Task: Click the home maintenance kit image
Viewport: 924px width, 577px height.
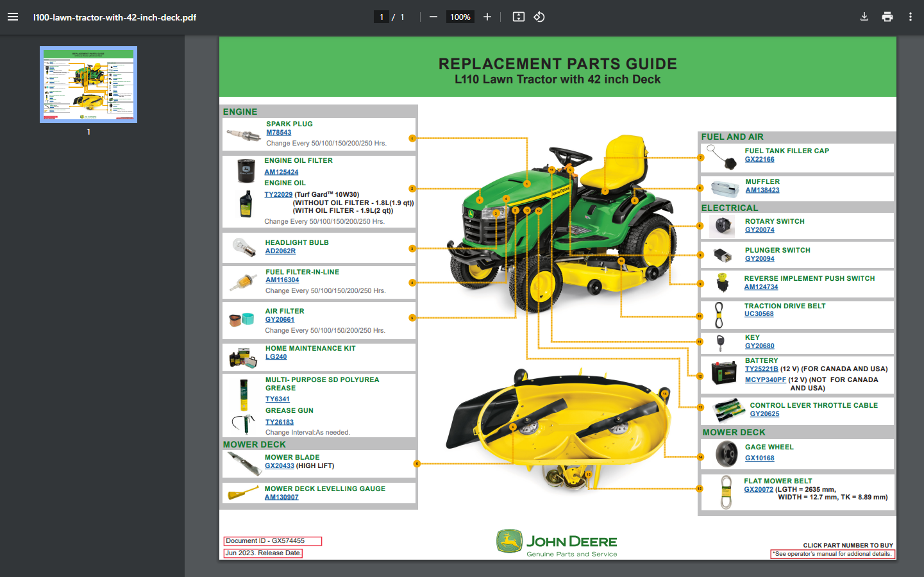Action: tap(243, 358)
